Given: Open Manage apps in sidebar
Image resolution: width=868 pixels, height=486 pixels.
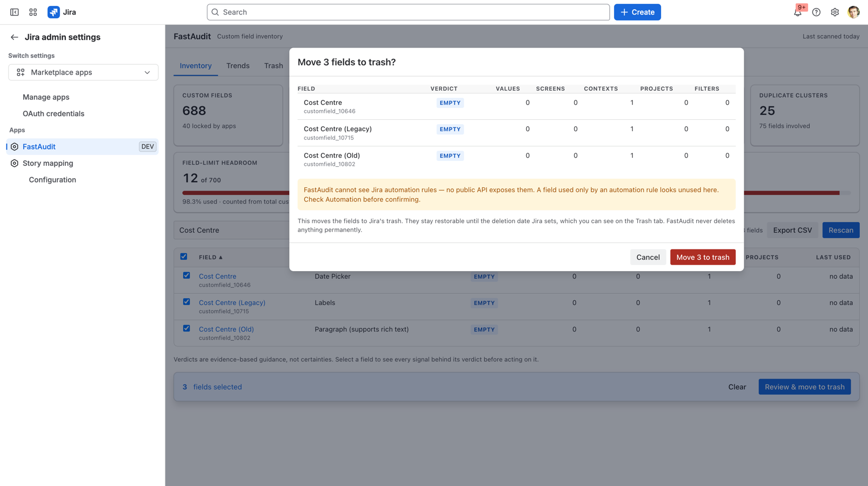Looking at the screenshot, I should click(x=46, y=97).
